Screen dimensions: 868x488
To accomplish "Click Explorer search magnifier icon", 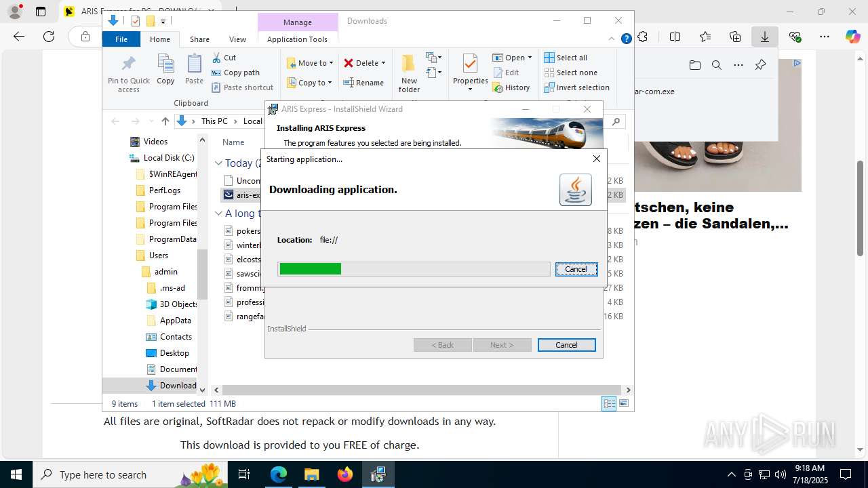I will pyautogui.click(x=616, y=121).
